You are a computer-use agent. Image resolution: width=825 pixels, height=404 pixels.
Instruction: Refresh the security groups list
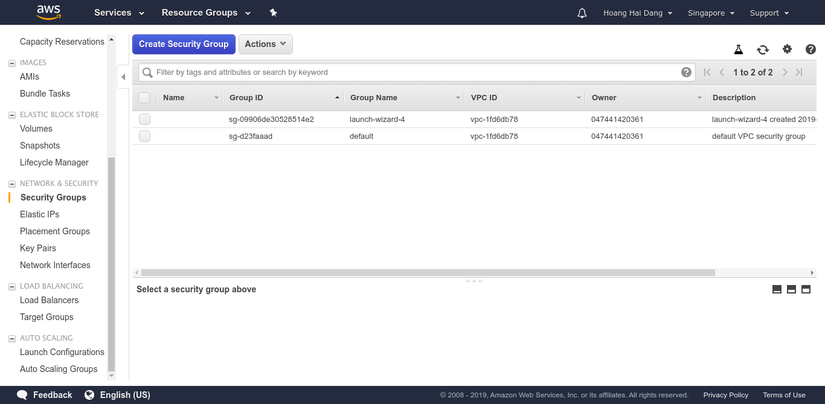pyautogui.click(x=763, y=49)
